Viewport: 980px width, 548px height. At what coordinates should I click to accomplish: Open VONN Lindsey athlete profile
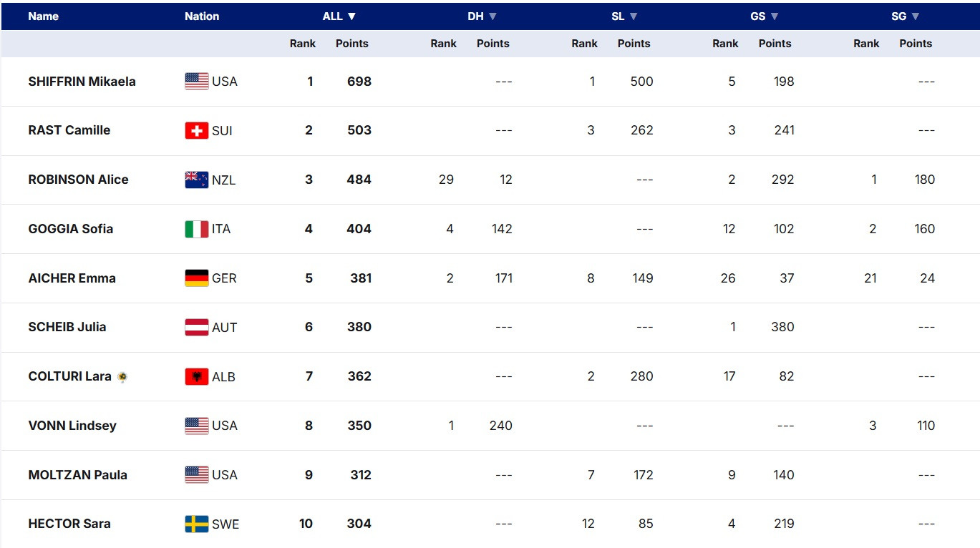[x=72, y=426]
